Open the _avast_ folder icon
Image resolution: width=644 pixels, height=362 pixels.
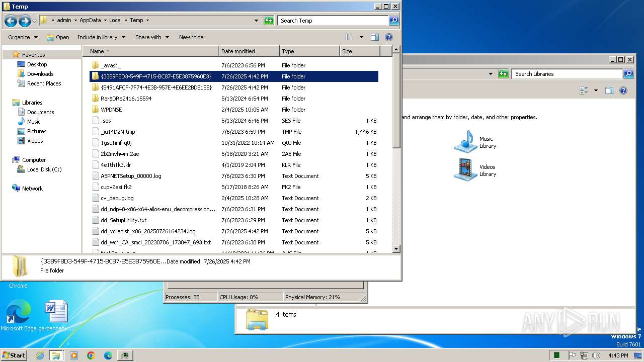click(x=96, y=65)
